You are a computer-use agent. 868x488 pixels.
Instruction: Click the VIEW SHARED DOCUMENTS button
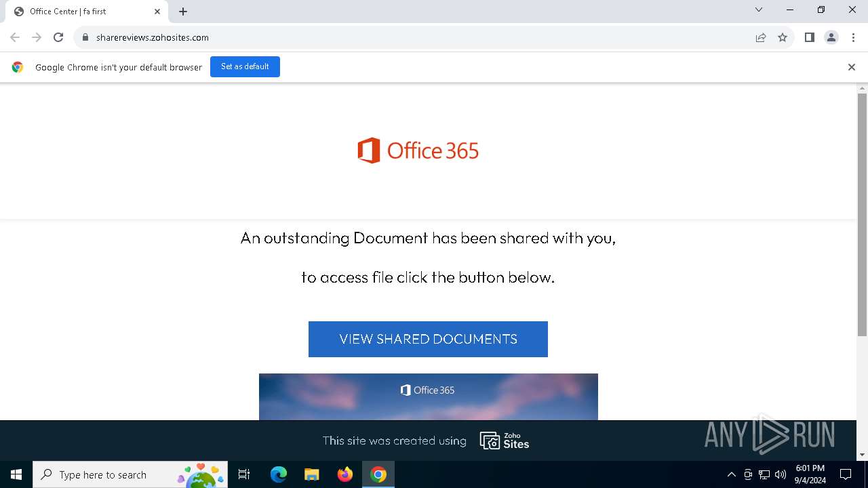click(x=428, y=339)
